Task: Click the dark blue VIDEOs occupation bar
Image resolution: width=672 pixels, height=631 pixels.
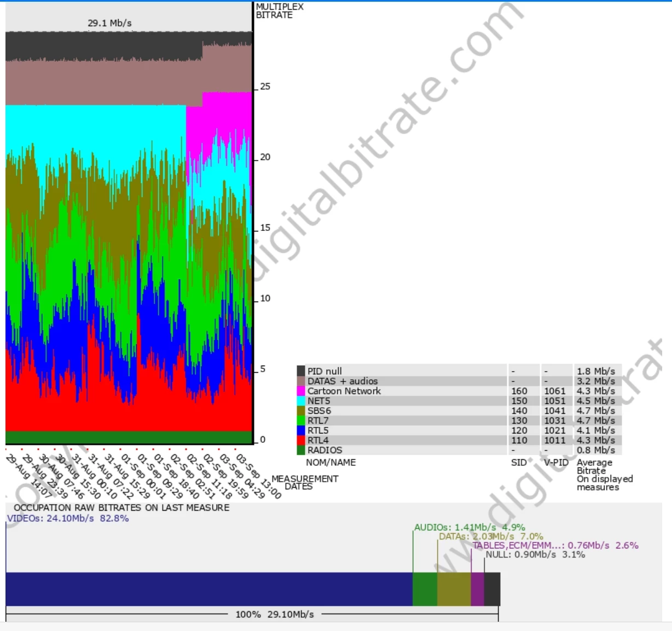Action: pos(209,589)
